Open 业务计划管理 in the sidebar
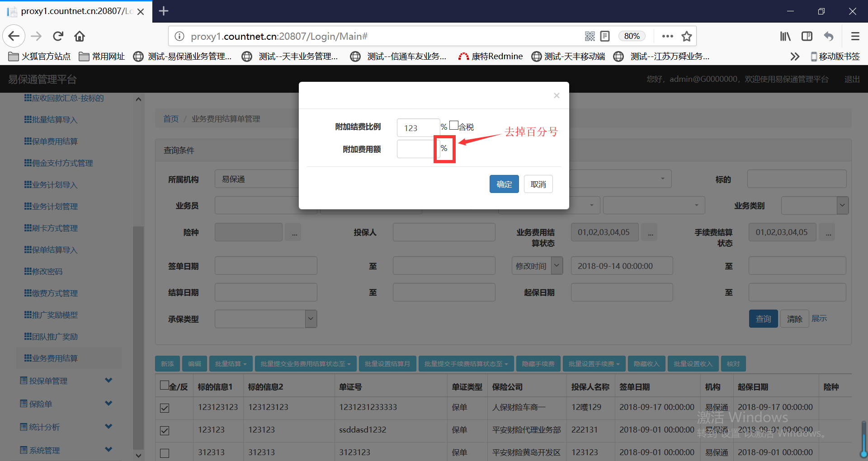 click(x=51, y=207)
